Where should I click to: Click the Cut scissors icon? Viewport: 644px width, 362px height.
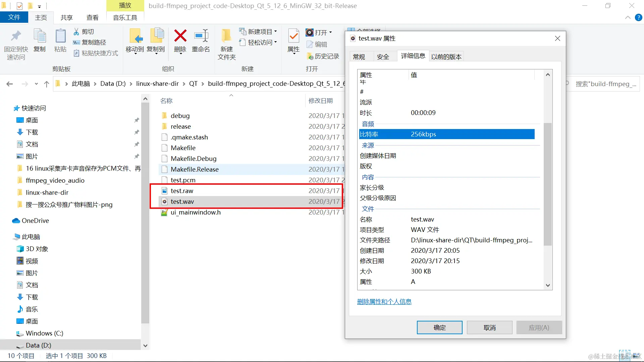[76, 32]
